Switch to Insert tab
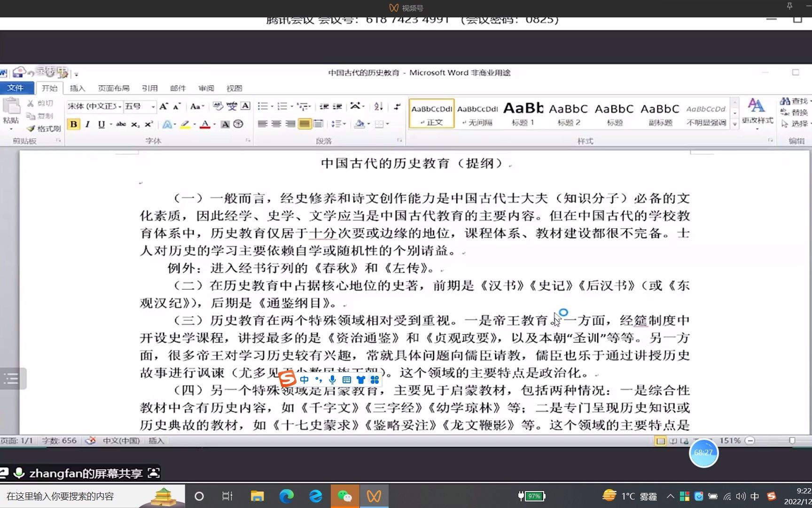 pos(78,88)
